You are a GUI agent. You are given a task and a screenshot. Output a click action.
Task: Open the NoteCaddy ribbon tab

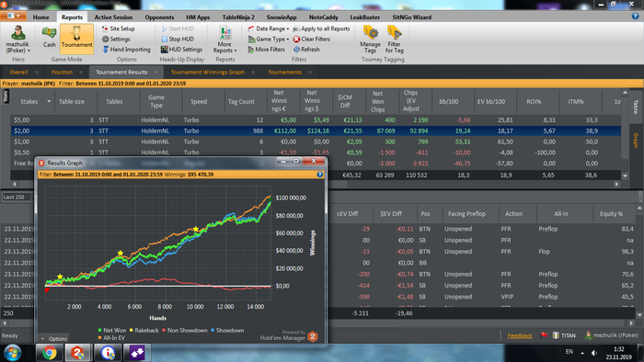click(323, 17)
